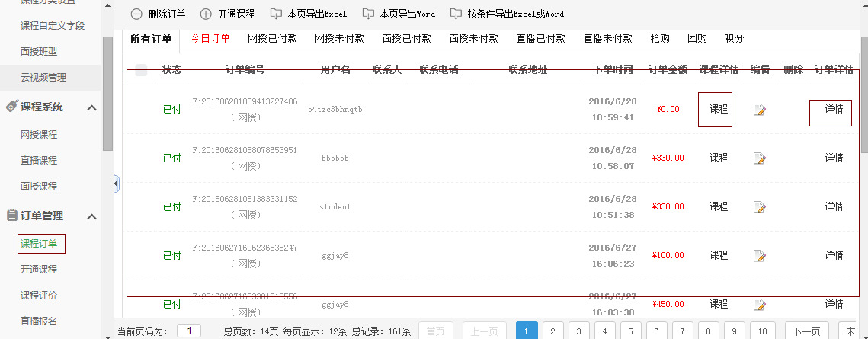Click the 按条件导出Excel或Word export icon

456,14
